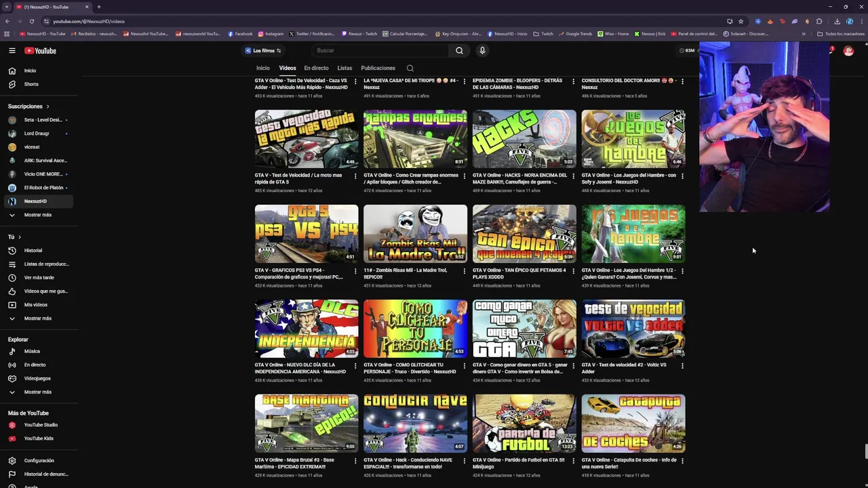Open Vídeos que me gustan playlist
Screen dimensions: 868x488
(x=39, y=291)
